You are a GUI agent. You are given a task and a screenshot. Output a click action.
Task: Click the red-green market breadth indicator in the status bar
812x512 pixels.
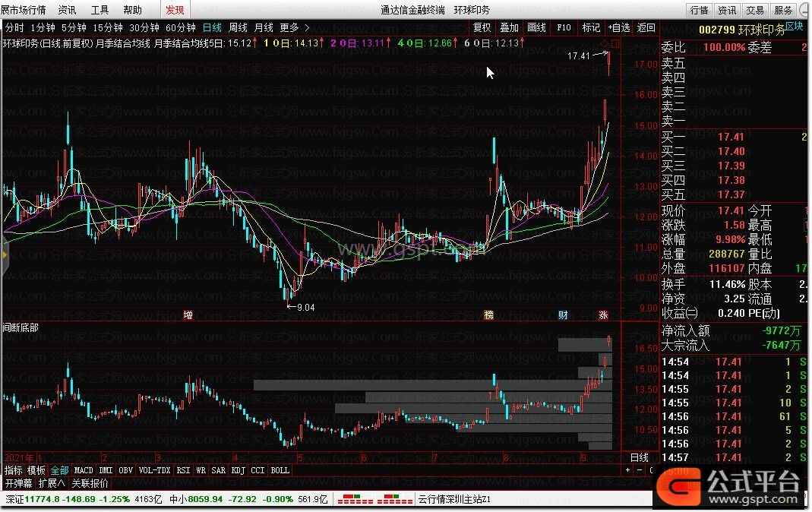pyautogui.click(x=375, y=499)
